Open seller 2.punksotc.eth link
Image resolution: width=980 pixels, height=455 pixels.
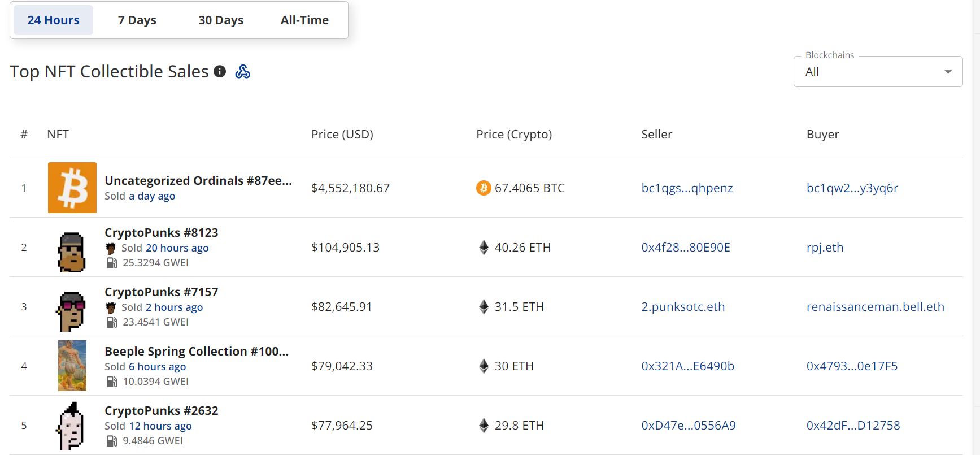[683, 307]
